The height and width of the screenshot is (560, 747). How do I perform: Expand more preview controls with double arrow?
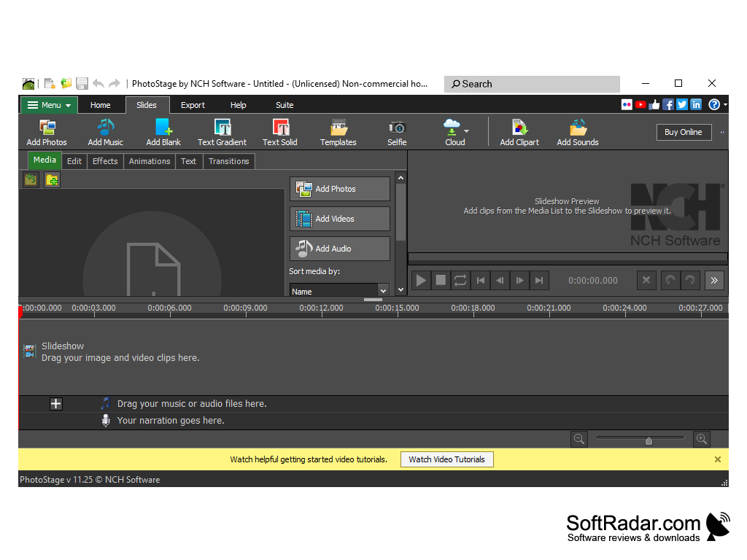coord(714,281)
